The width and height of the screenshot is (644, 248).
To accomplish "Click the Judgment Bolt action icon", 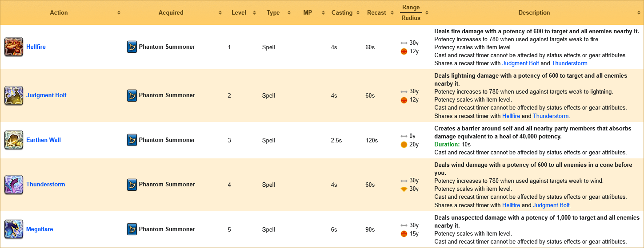I will tap(14, 95).
